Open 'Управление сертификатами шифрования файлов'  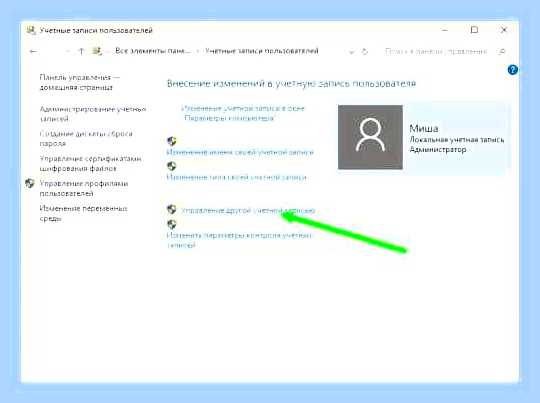(91, 164)
